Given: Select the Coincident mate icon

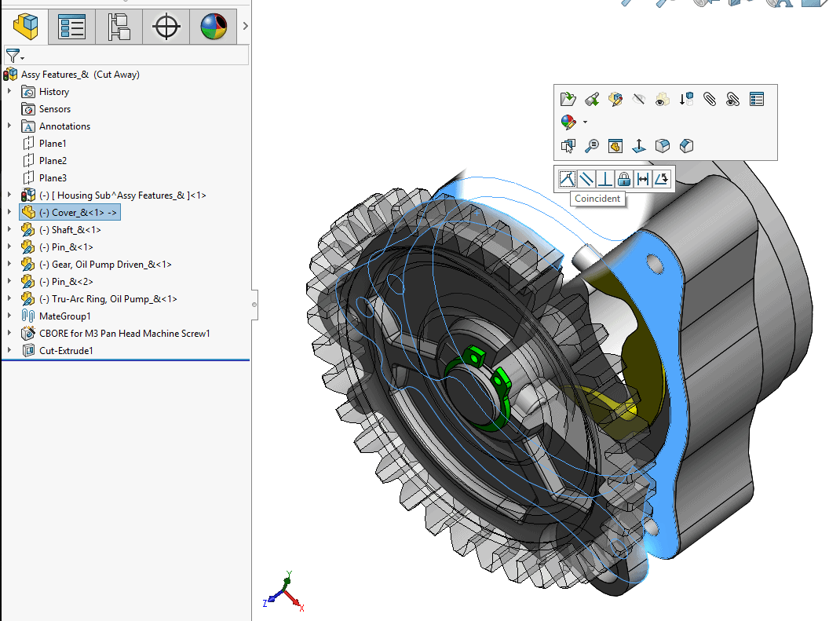Looking at the screenshot, I should coord(567,178).
